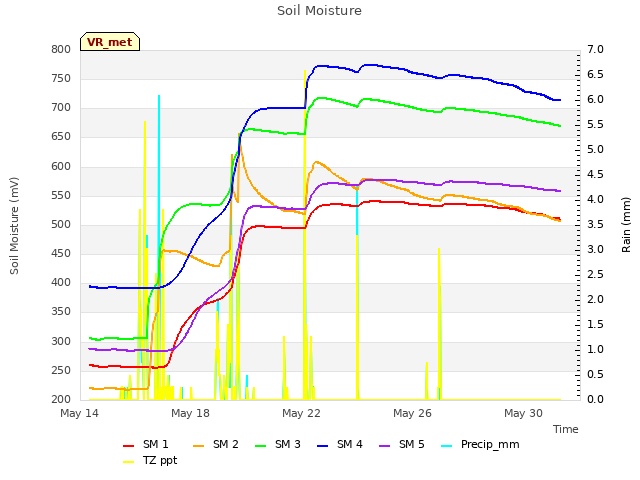The image size is (640, 480).
Task: Click the May 30 date tick label
Action: 523,413
